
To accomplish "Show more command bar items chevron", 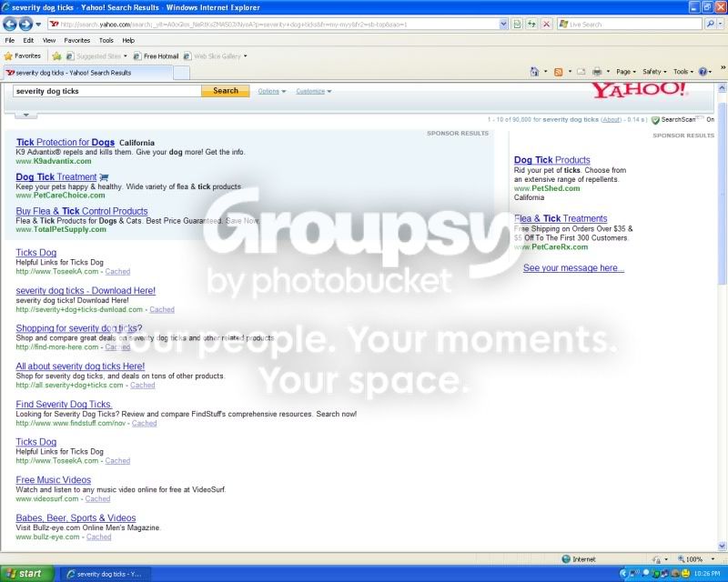I will (723, 68).
